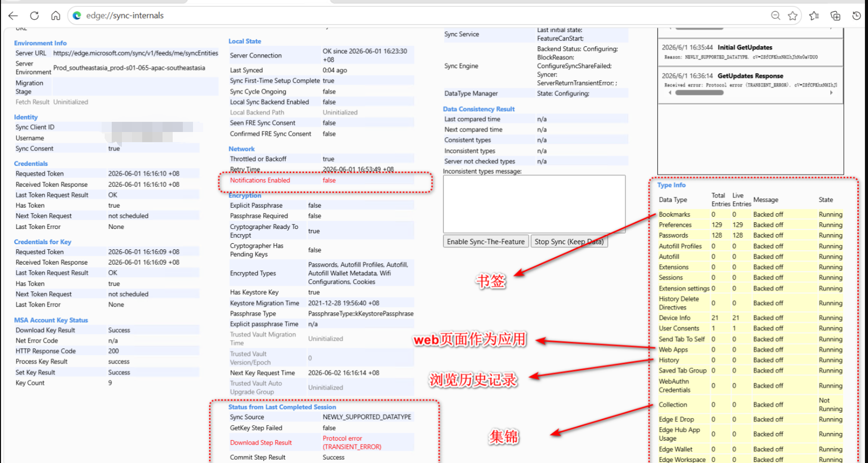
Task: Click Stop Sync (Keep Data) button
Action: pyautogui.click(x=569, y=242)
